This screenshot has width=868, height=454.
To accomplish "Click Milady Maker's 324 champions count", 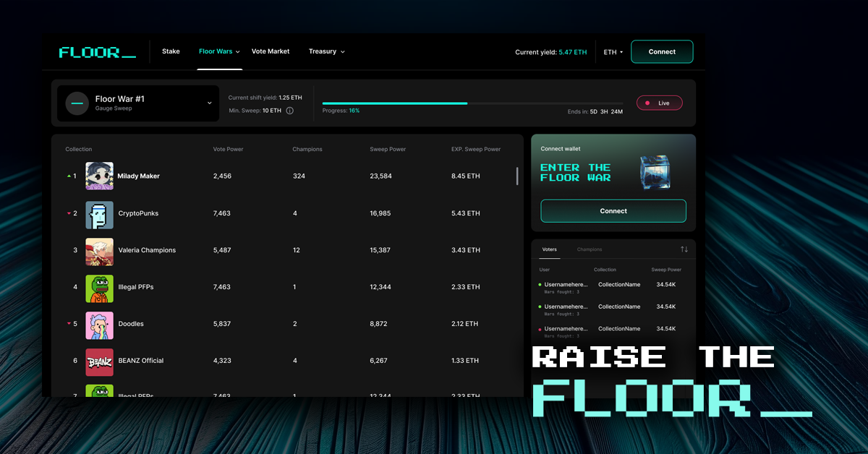I will point(299,176).
